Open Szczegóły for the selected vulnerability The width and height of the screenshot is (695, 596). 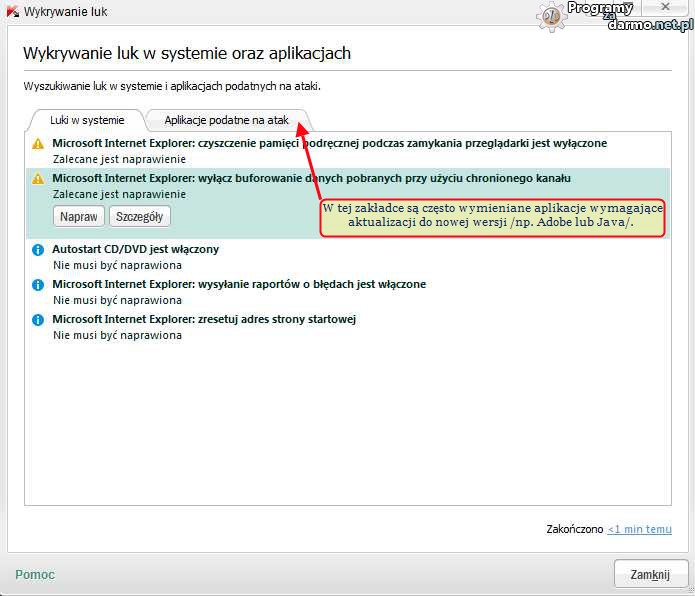pos(141,216)
